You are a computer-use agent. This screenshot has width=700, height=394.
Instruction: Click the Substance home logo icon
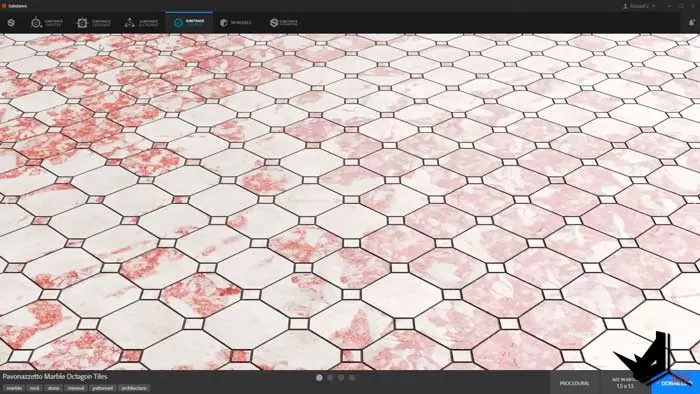coord(11,22)
